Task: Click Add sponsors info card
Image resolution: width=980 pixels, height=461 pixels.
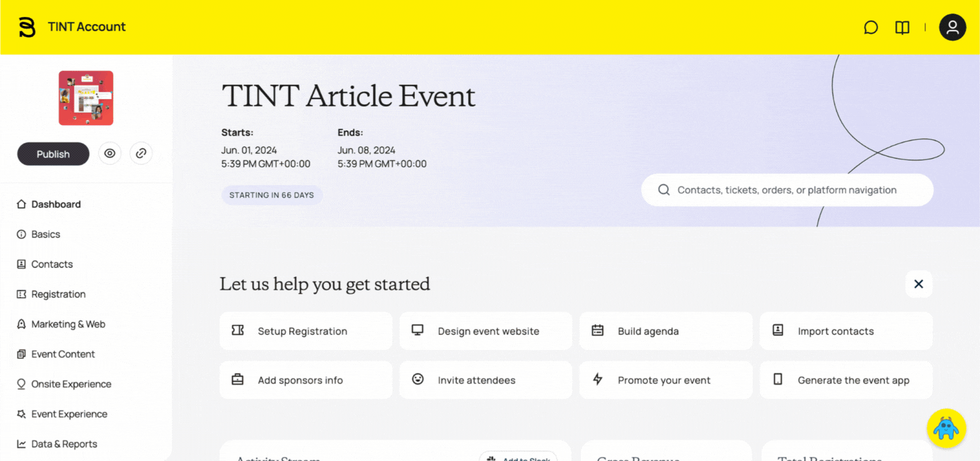Action: 306,380
